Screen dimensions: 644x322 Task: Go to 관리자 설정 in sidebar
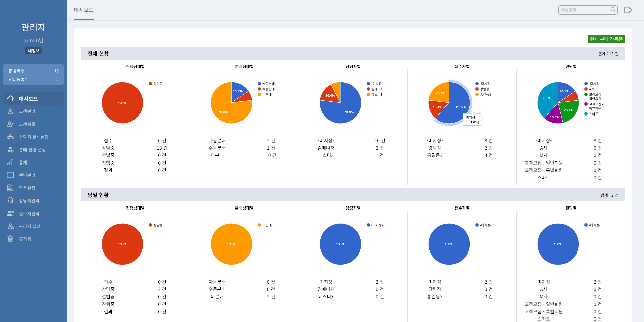point(30,226)
